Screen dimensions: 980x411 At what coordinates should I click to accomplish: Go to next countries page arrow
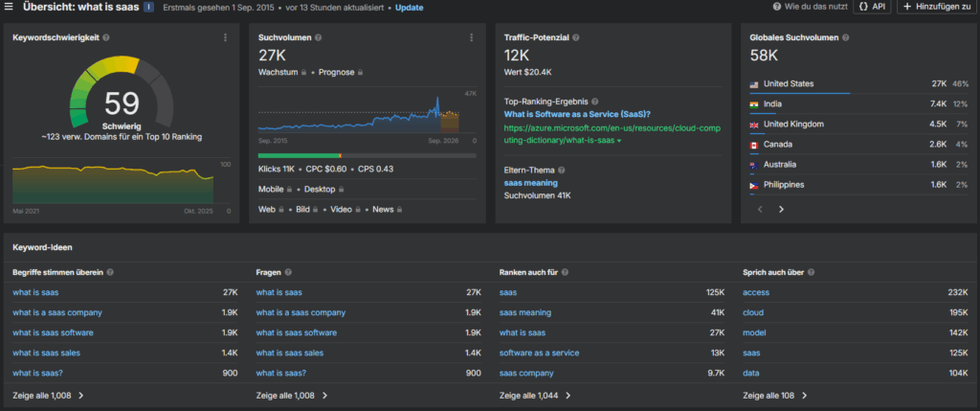[x=781, y=210]
